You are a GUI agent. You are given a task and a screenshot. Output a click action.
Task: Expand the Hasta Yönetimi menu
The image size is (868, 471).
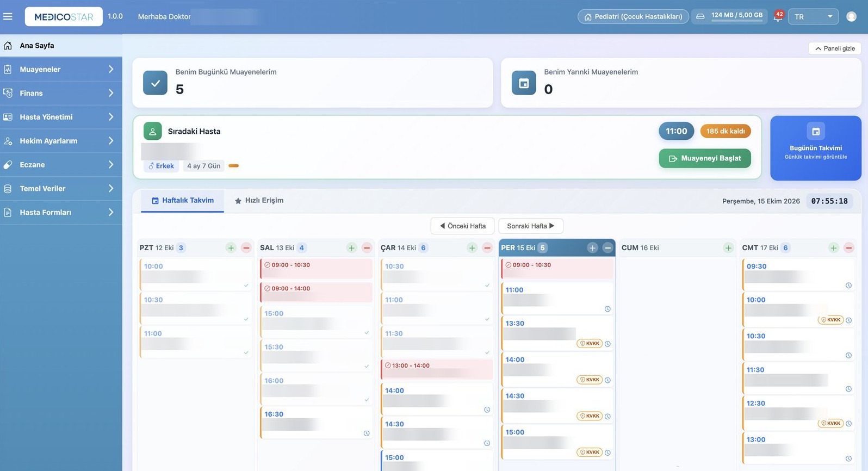coord(61,117)
